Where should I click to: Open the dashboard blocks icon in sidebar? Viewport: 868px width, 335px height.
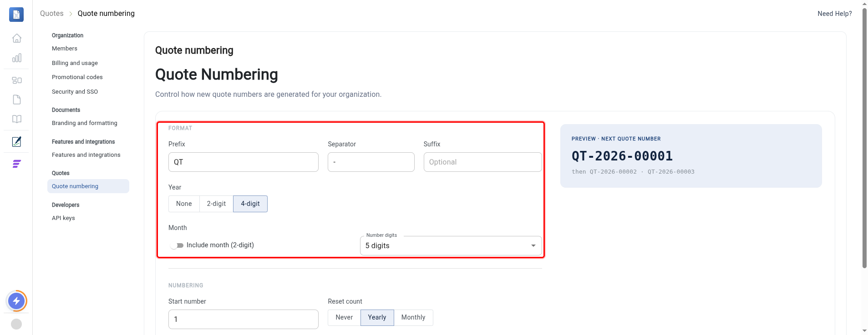17,80
